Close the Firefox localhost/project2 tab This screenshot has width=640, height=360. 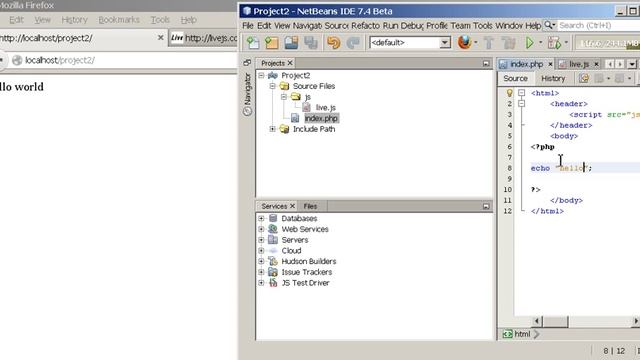point(160,38)
